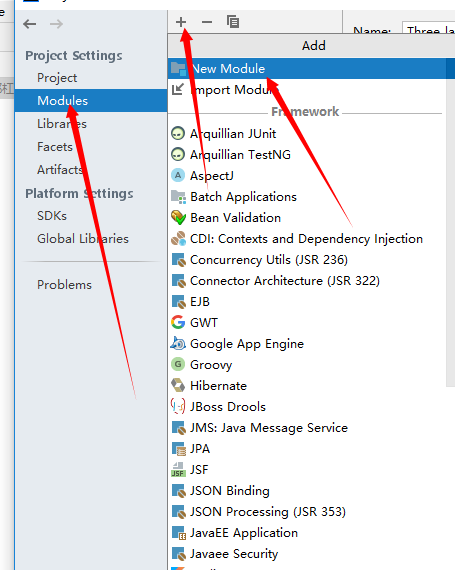Click the Connector Architecture (JSR 322) icon
The width and height of the screenshot is (455, 570).
178,281
